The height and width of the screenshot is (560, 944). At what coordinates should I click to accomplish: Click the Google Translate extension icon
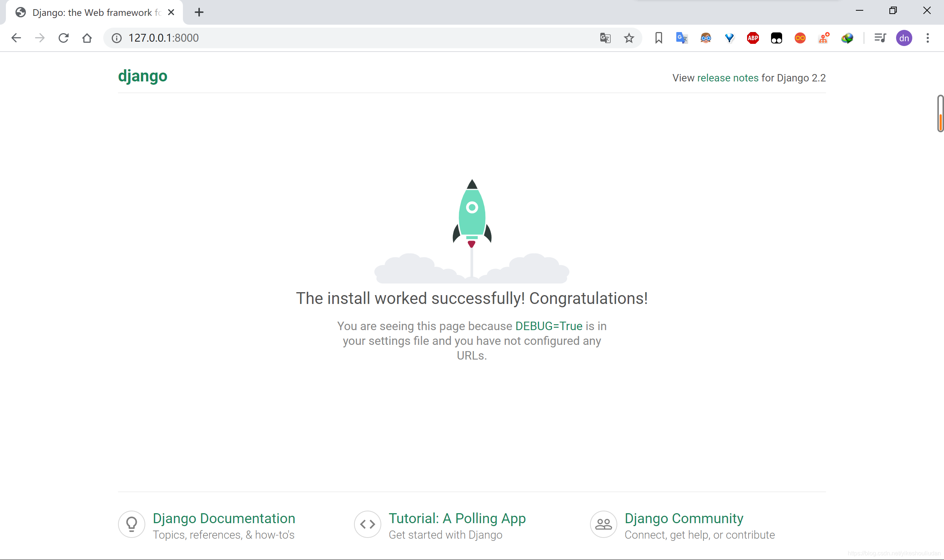681,38
